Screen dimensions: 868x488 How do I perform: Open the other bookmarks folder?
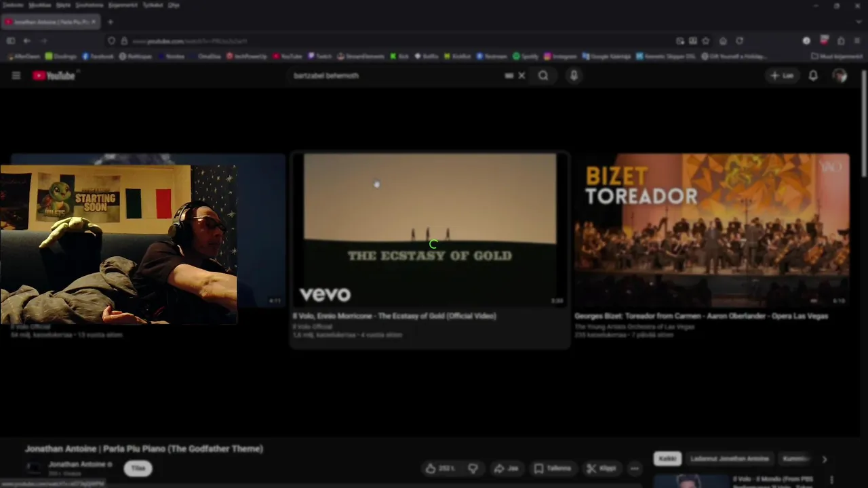pyautogui.click(x=837, y=56)
